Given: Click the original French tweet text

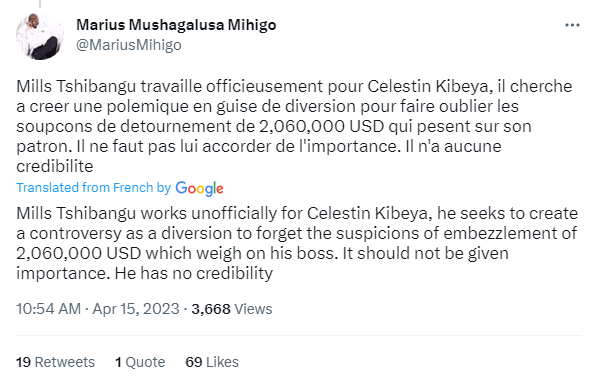Looking at the screenshot, I should 294,126.
